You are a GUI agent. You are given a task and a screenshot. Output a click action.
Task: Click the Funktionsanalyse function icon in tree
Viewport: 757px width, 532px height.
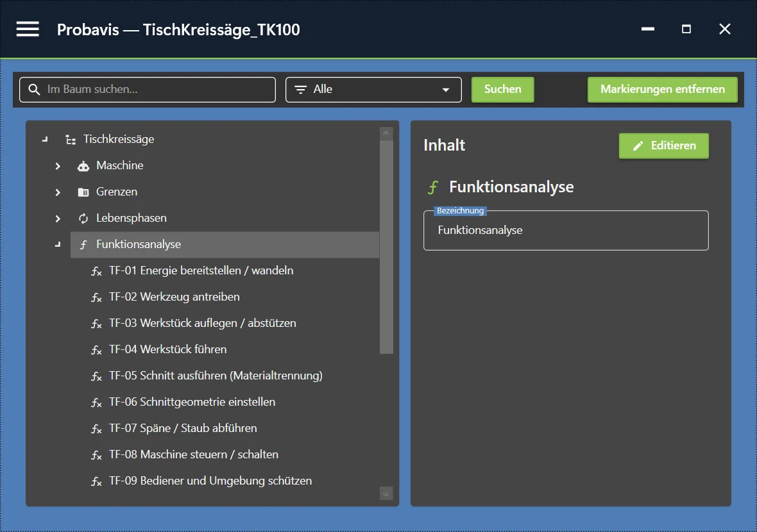(x=83, y=245)
